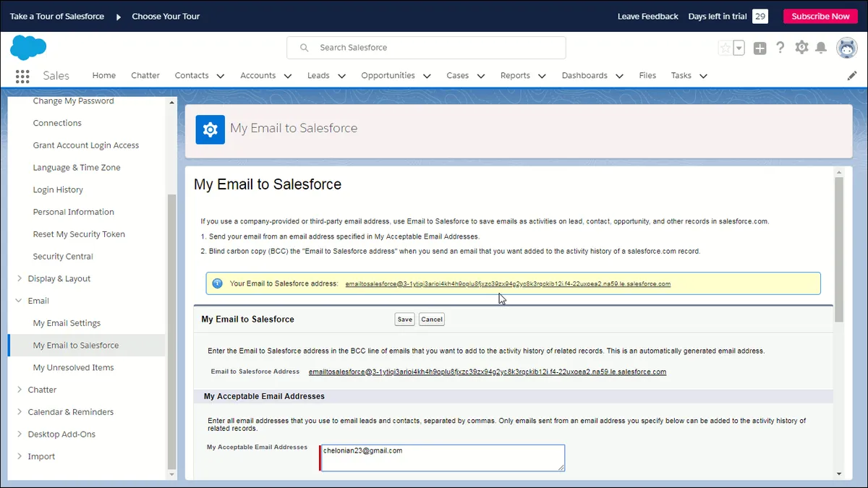Click address link in yellow info box
The image size is (868, 488).
[508, 284]
